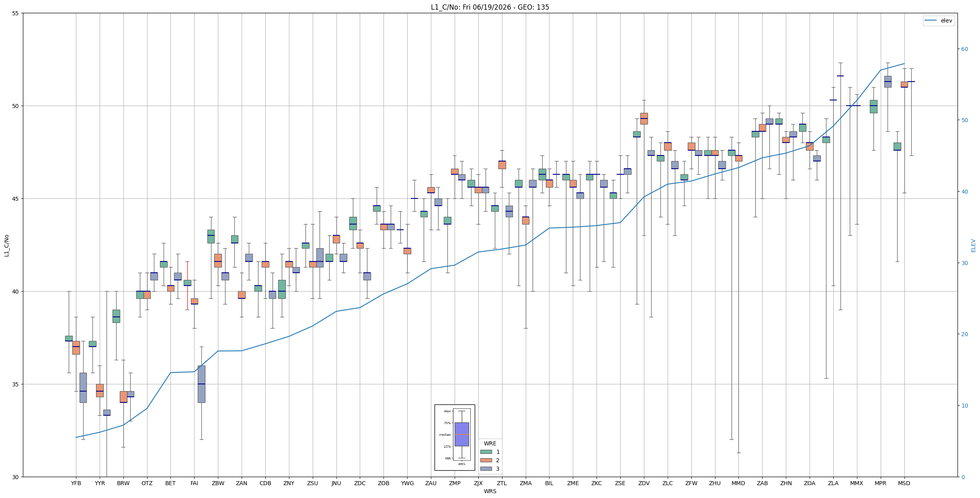Click the 60 tick on the elevation axis

coord(964,49)
